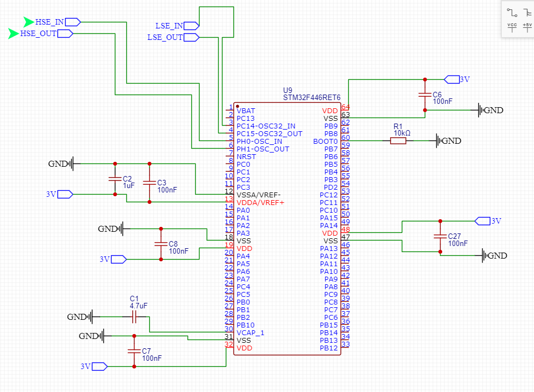
Task: Select the Wire drawing tool
Action: point(512,13)
